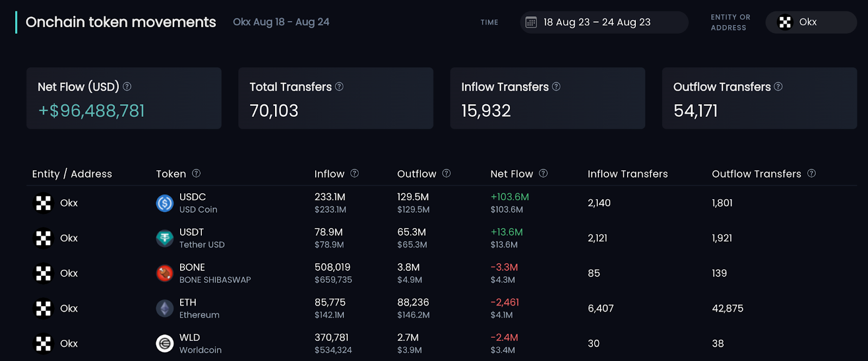Click the 508,019 BONE inflow value
The width and height of the screenshot is (868, 361).
tap(333, 268)
